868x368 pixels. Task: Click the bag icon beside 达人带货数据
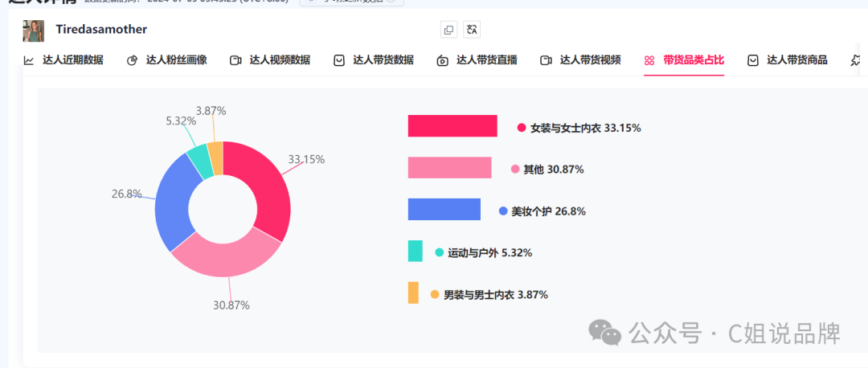tap(339, 60)
